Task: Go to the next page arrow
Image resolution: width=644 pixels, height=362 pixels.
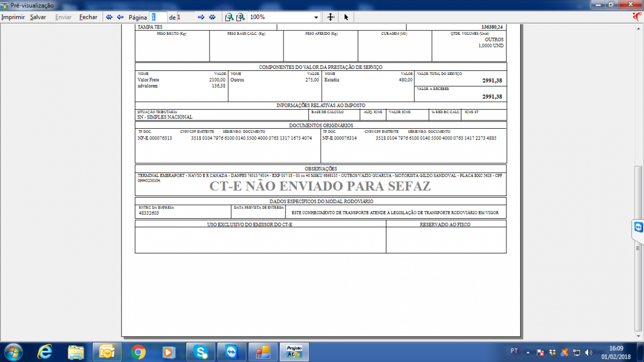Action: 201,17
